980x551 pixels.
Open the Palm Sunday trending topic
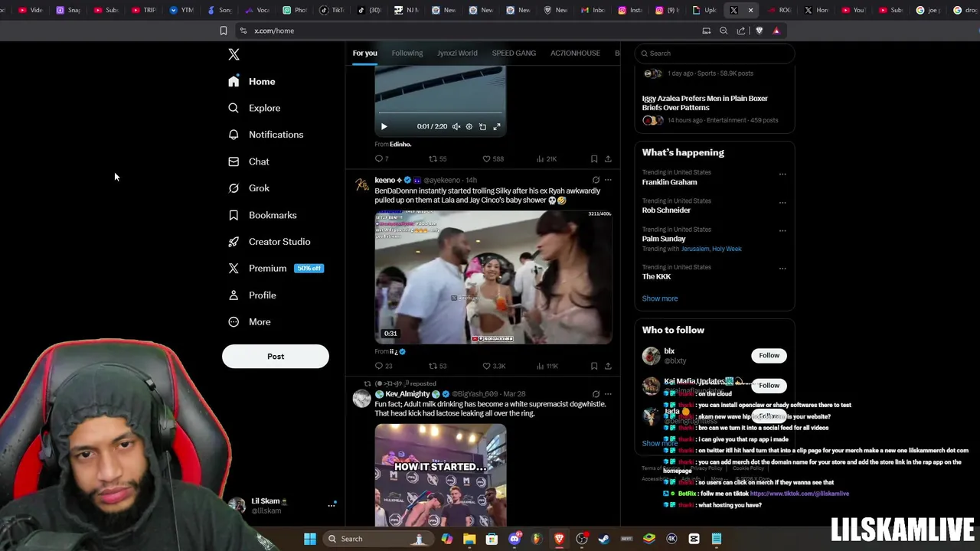664,239
